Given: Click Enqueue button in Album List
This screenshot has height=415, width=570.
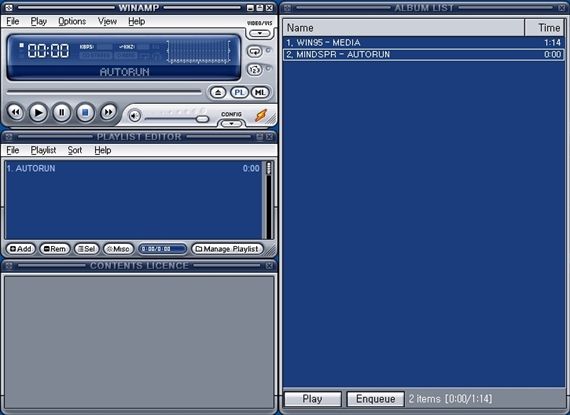Looking at the screenshot, I should (x=376, y=399).
